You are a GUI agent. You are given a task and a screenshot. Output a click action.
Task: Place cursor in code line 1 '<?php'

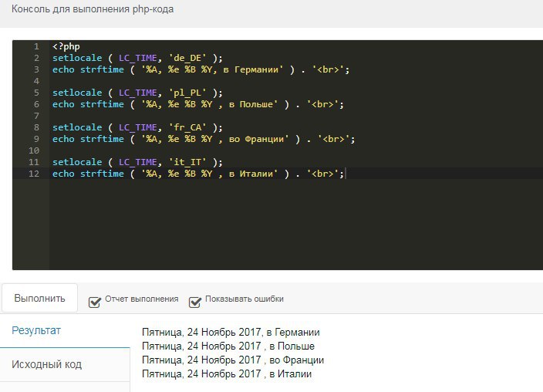click(66, 46)
